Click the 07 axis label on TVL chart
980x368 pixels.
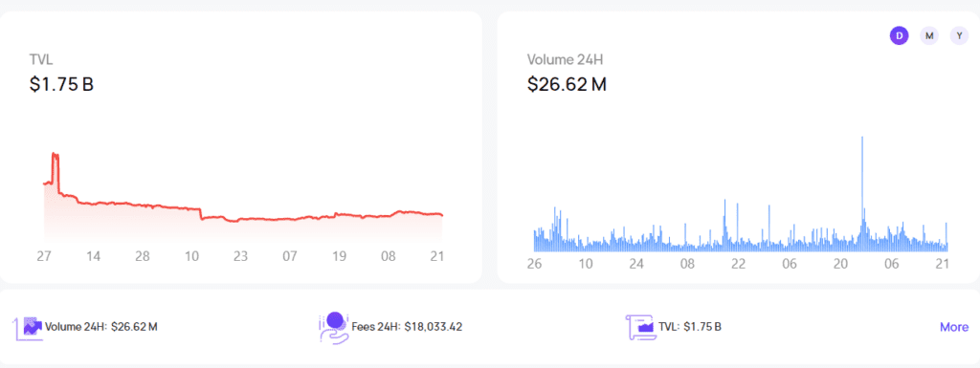tap(289, 256)
